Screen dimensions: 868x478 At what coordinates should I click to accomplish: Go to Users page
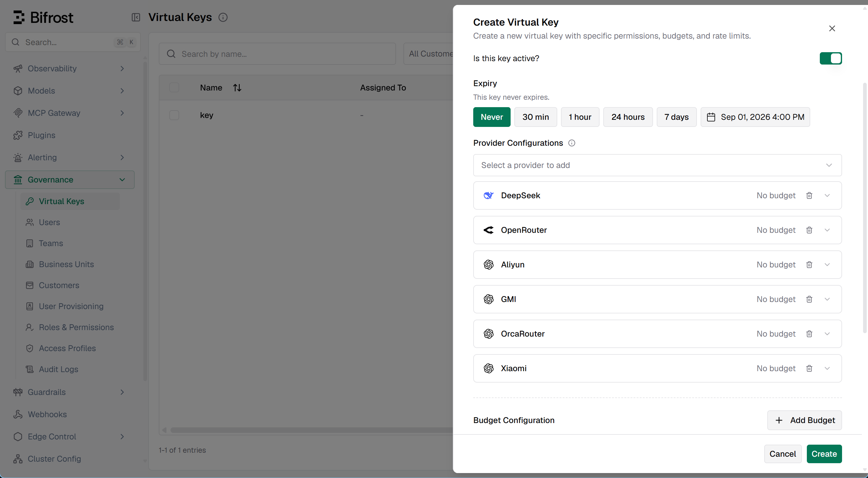pyautogui.click(x=70, y=223)
